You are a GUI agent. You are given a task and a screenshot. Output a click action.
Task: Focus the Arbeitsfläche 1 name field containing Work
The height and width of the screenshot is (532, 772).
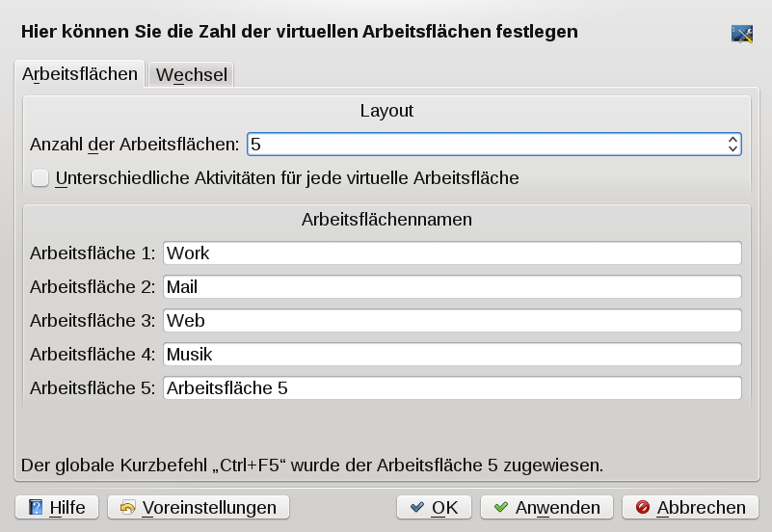(x=452, y=253)
